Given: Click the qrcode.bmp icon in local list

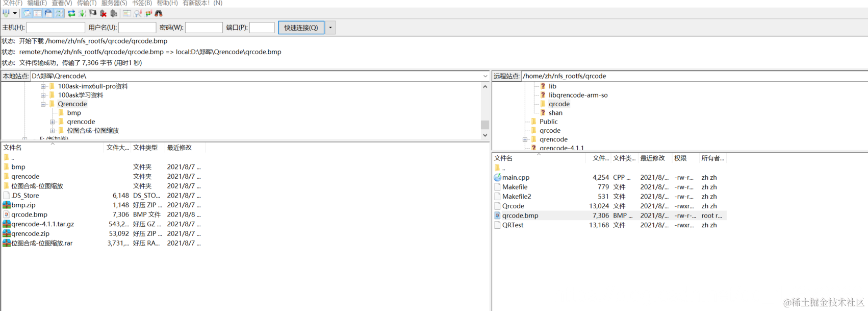Looking at the screenshot, I should tap(7, 214).
